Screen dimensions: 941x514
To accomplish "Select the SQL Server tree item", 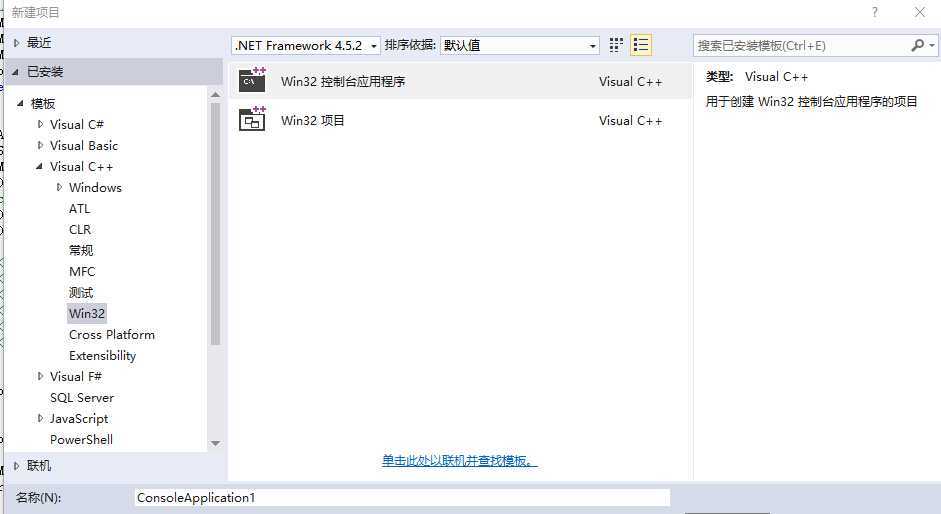I will click(82, 398).
